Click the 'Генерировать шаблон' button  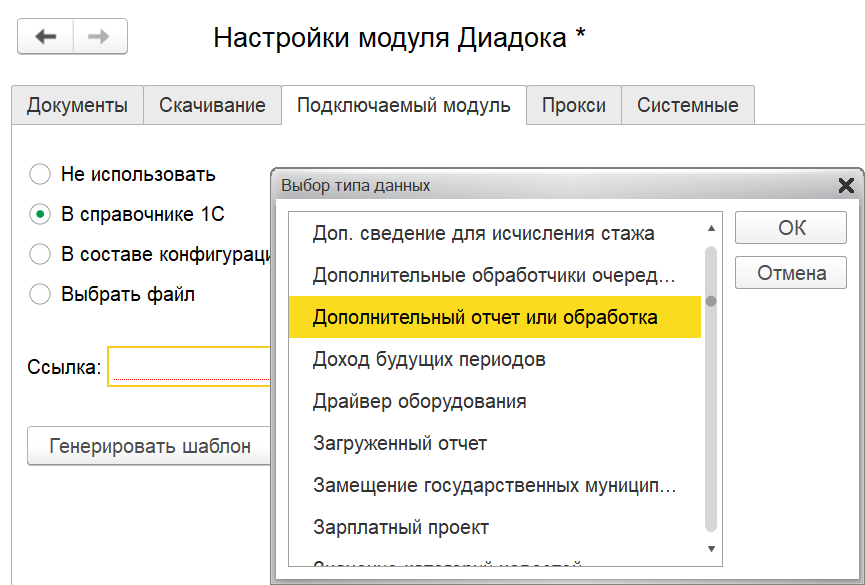pyautogui.click(x=150, y=446)
